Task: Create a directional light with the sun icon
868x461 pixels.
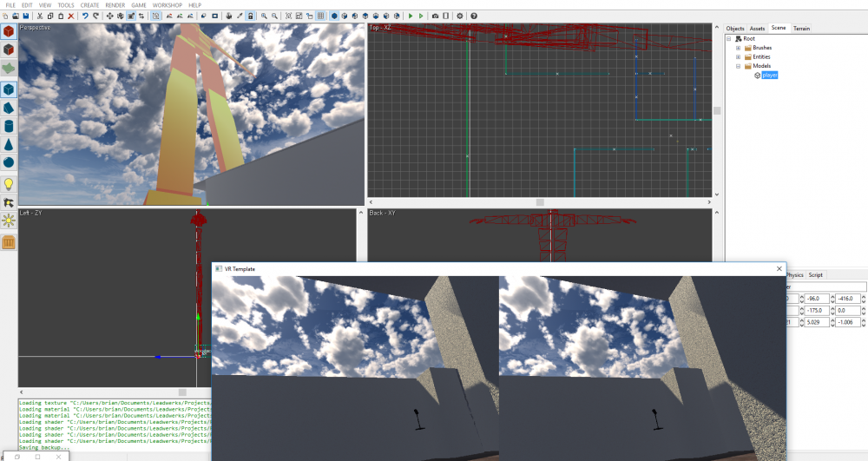Action: (x=9, y=221)
